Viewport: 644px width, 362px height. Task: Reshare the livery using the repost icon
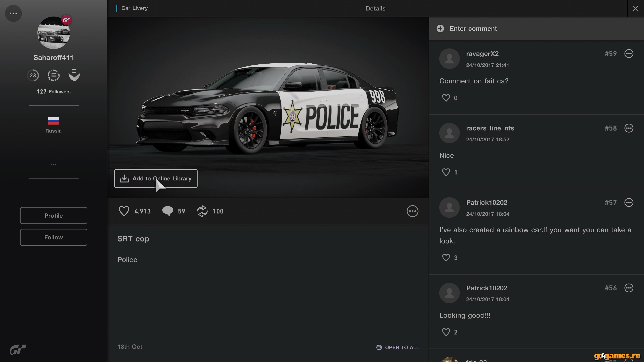[x=202, y=211]
